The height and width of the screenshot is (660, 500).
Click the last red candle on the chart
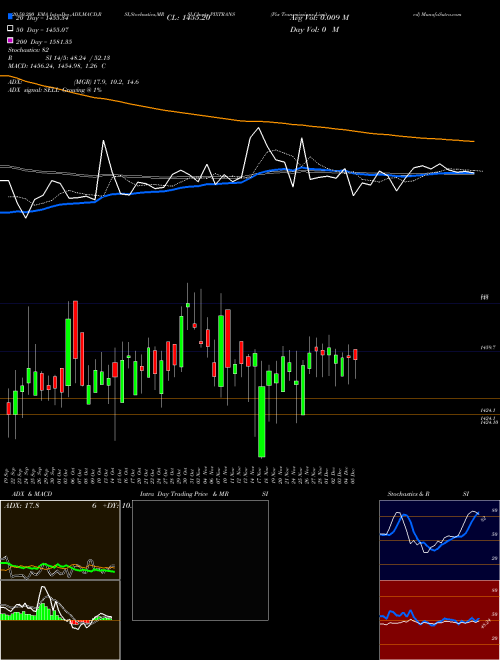[355, 354]
